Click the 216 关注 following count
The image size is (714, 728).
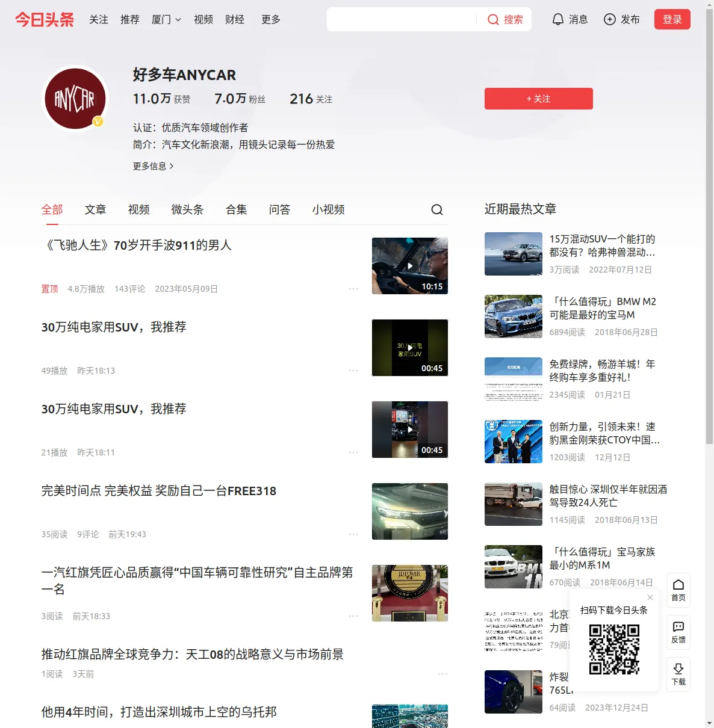coord(311,99)
